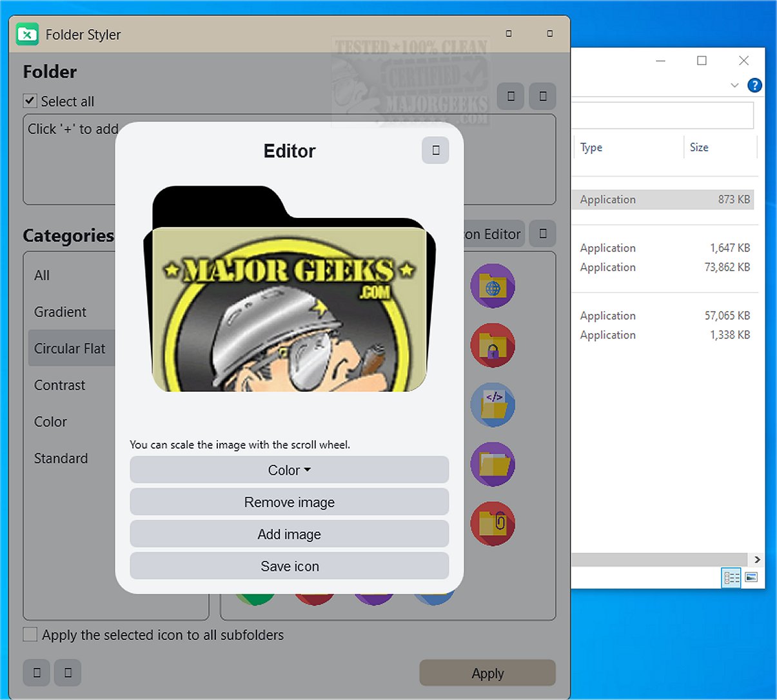Select the Standard category
This screenshot has width=777, height=700.
tap(61, 458)
